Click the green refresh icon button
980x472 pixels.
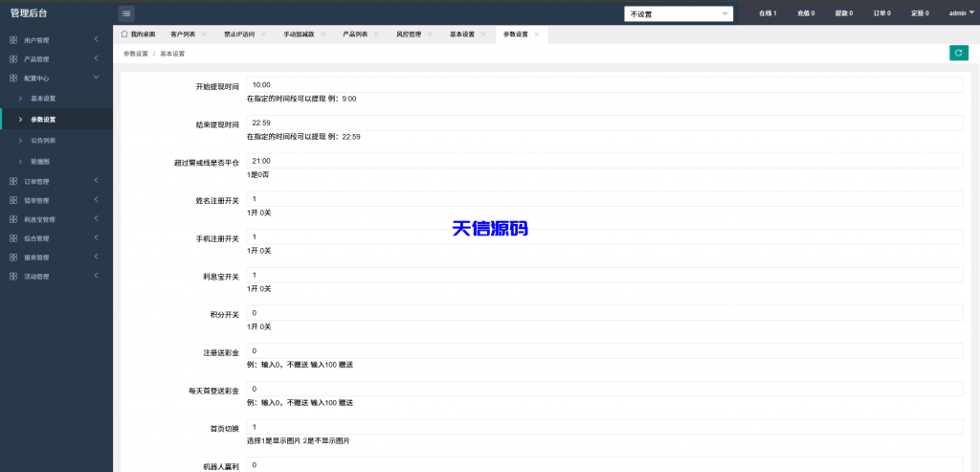(958, 54)
